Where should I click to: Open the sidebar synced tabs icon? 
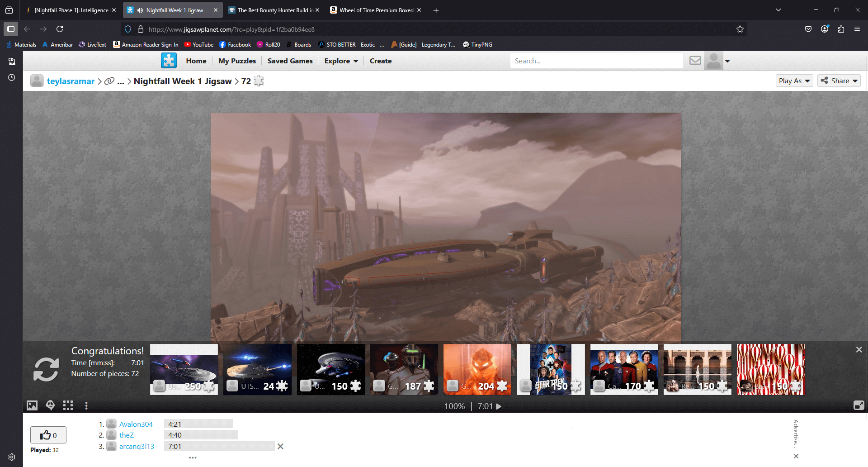point(12,61)
